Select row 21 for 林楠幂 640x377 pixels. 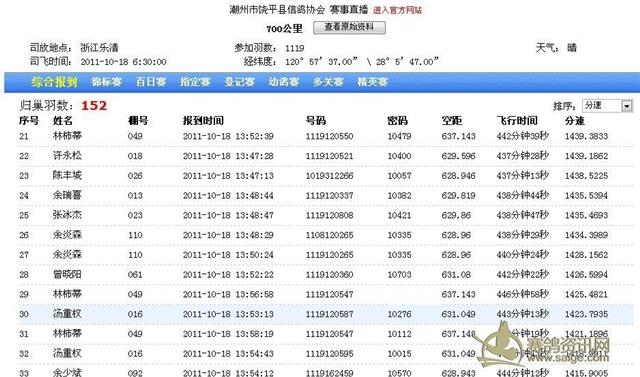pos(326,136)
